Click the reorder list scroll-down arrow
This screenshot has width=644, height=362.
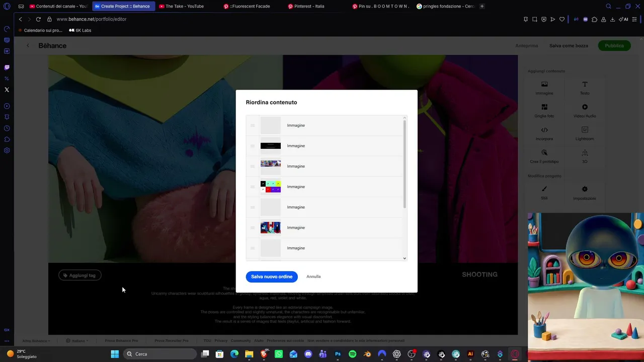coord(405,258)
